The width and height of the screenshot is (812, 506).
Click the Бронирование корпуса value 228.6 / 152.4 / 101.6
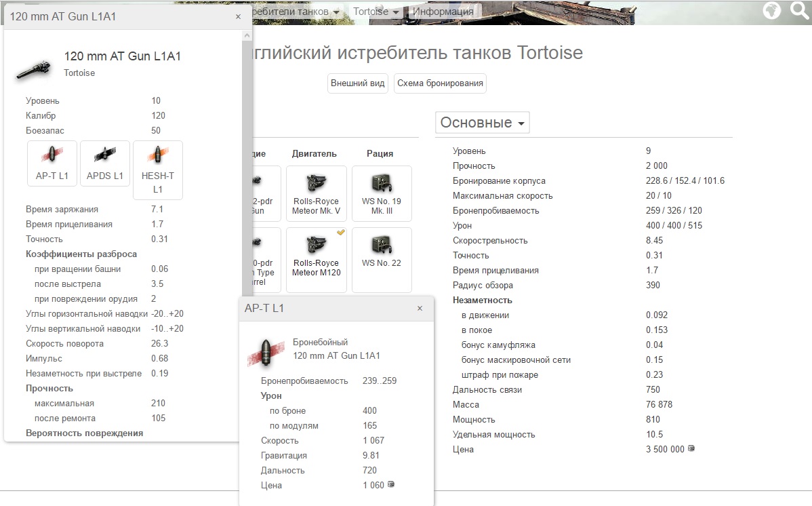(685, 180)
